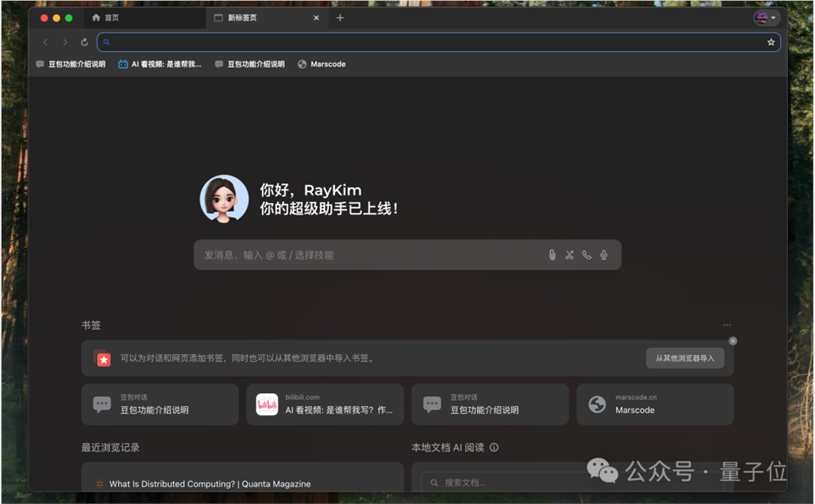Click the bilibili icon on the video bookmark card
The height and width of the screenshot is (504, 815).
coord(269,405)
